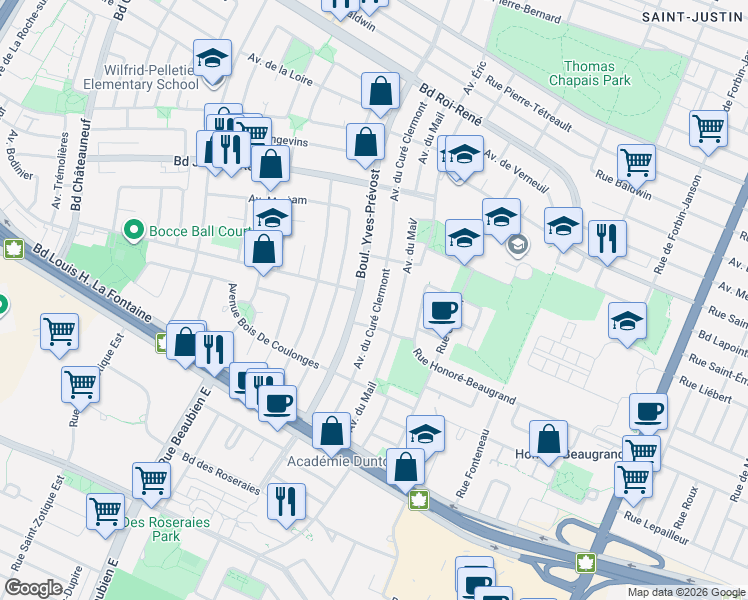
Task: Select the school marker near Bd Lapointe
Action: point(627,322)
